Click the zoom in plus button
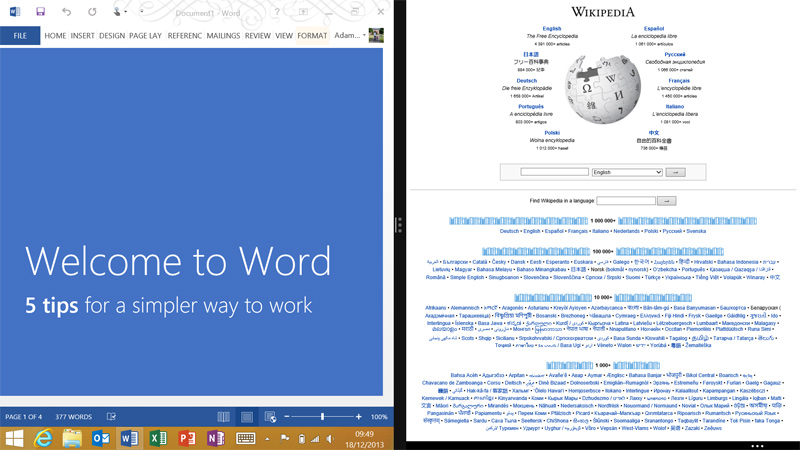Viewport: 800px width, 450px height. pyautogui.click(x=359, y=417)
